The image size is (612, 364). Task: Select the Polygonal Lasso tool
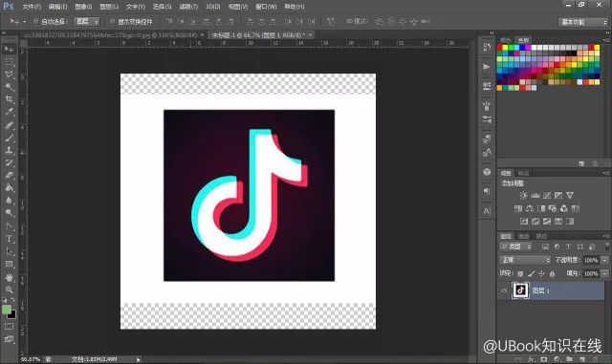click(x=9, y=75)
